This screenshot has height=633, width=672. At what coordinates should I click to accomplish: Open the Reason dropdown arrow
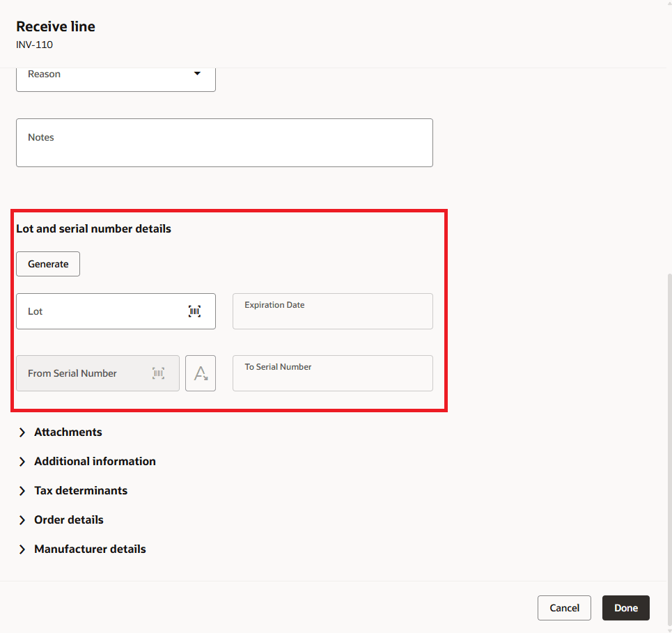point(197,74)
